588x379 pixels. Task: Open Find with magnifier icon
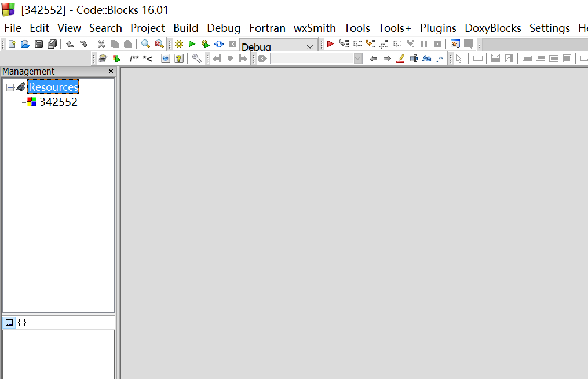145,44
